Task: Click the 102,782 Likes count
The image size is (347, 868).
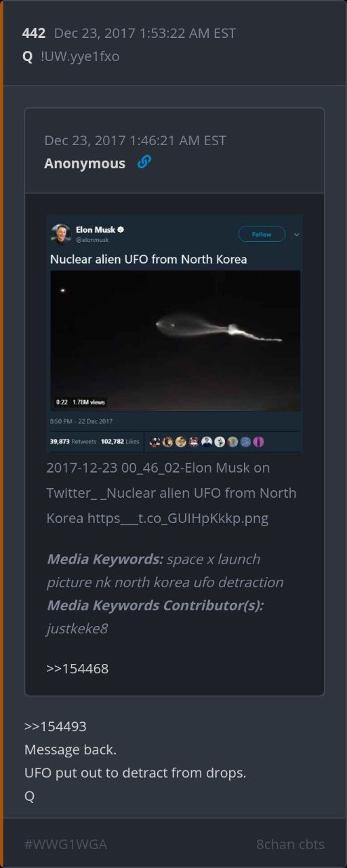Action: (120, 441)
